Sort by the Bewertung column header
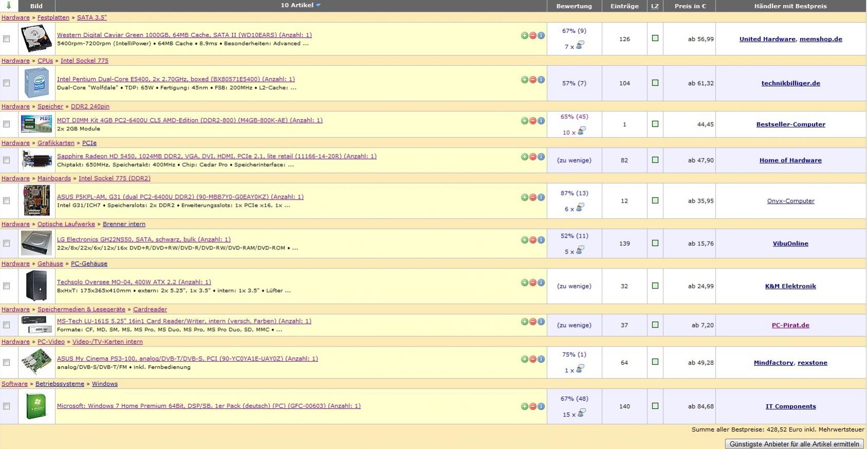Image resolution: width=868 pixels, height=449 pixels. tap(574, 6)
